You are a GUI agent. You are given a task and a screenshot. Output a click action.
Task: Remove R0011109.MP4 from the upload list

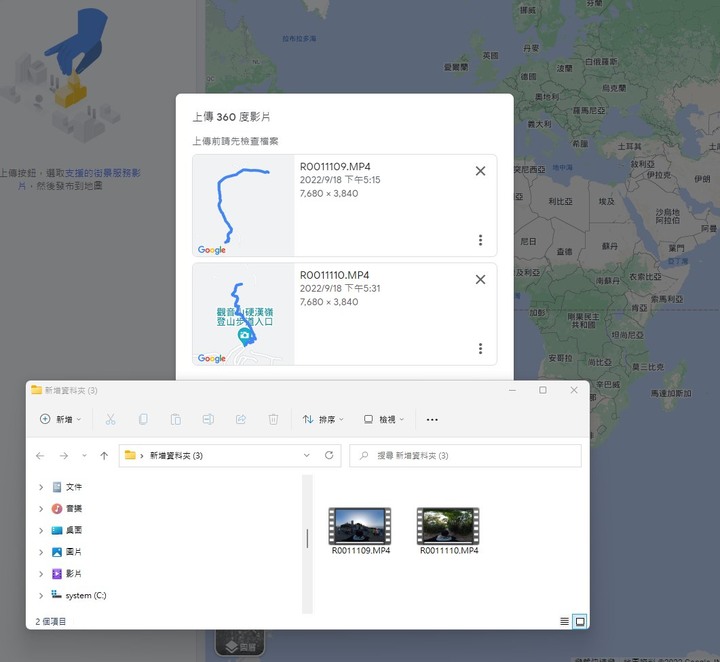[x=480, y=171]
